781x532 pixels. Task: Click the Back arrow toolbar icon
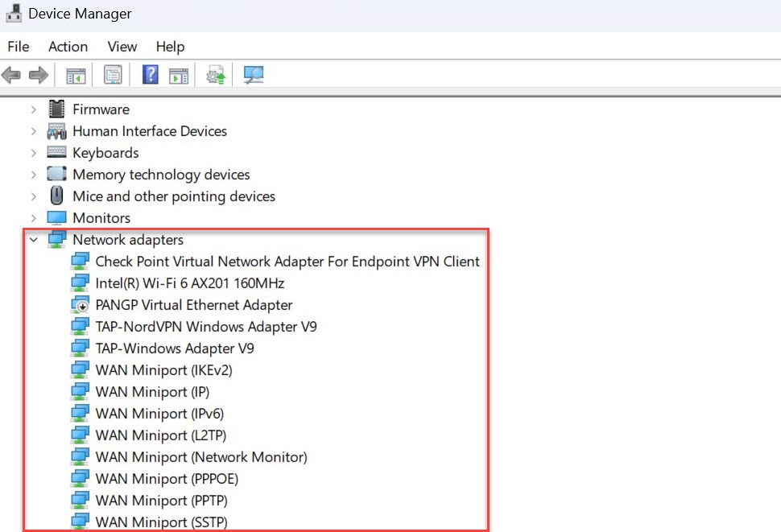pyautogui.click(x=11, y=75)
